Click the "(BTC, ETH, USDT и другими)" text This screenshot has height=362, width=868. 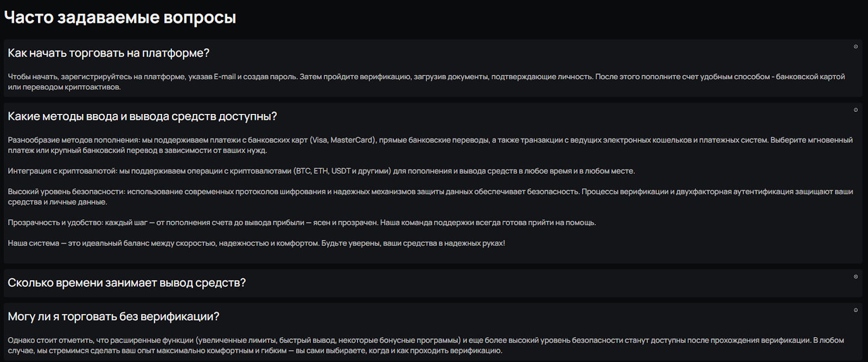click(342, 171)
